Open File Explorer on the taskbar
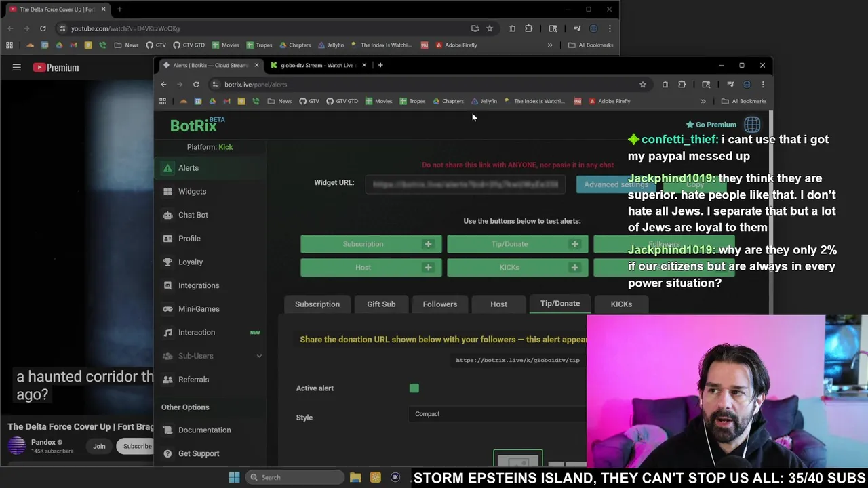This screenshot has height=488, width=868. click(x=355, y=477)
